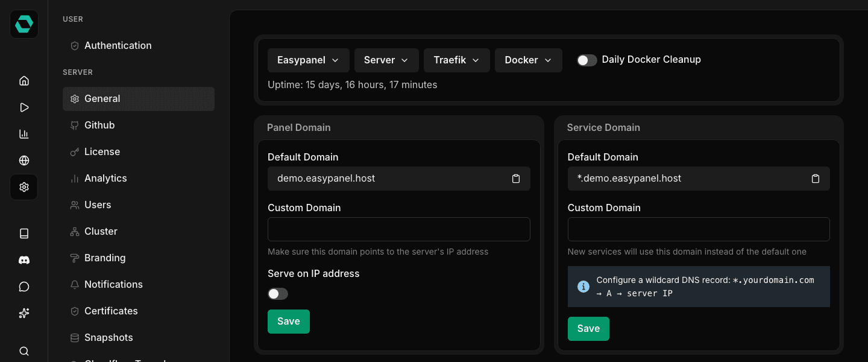This screenshot has height=362, width=868.
Task: Click the wildcard DNS record notice text
Action: pyautogui.click(x=705, y=287)
